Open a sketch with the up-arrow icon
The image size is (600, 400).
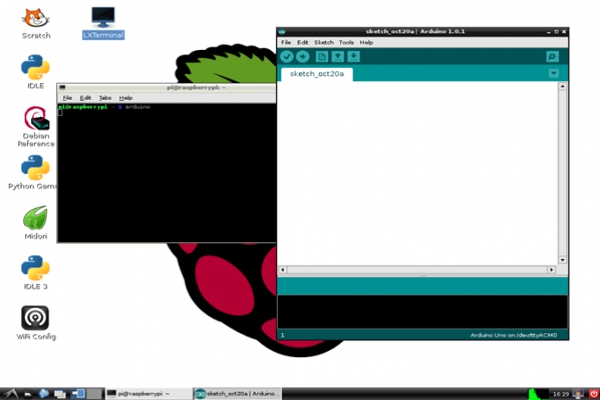(x=338, y=57)
